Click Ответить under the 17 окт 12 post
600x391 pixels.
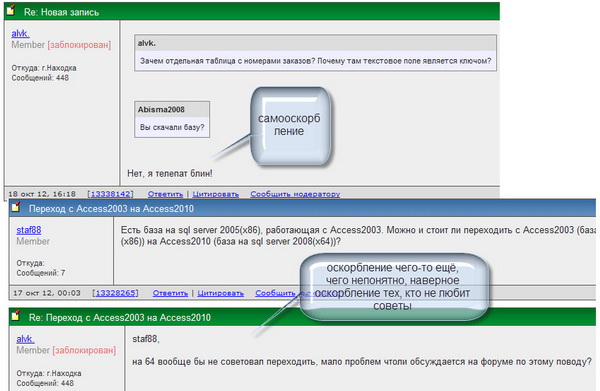170,293
